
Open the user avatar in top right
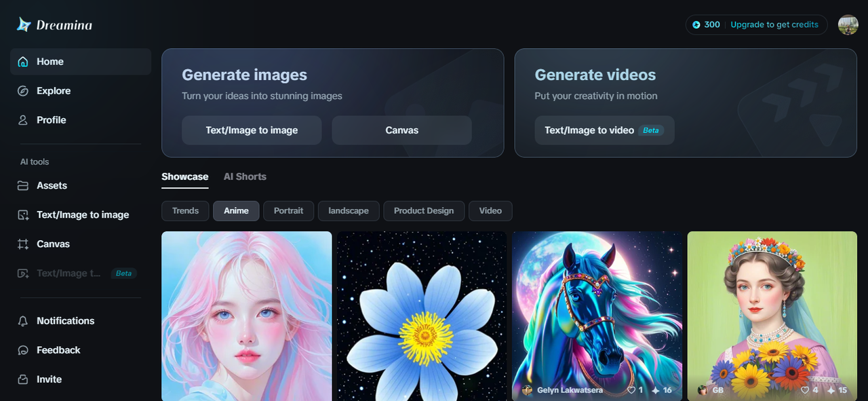848,25
